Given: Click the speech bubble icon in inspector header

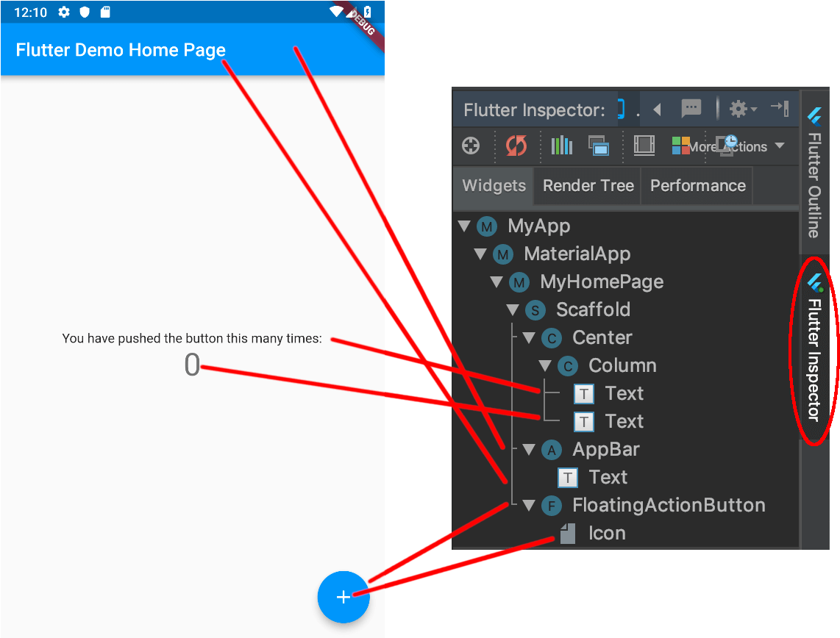Looking at the screenshot, I should pos(691,109).
